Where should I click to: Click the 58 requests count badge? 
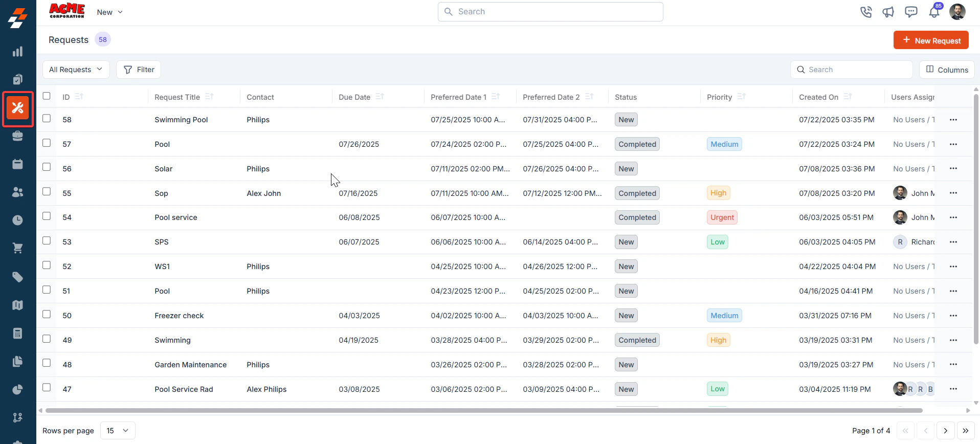[103, 39]
